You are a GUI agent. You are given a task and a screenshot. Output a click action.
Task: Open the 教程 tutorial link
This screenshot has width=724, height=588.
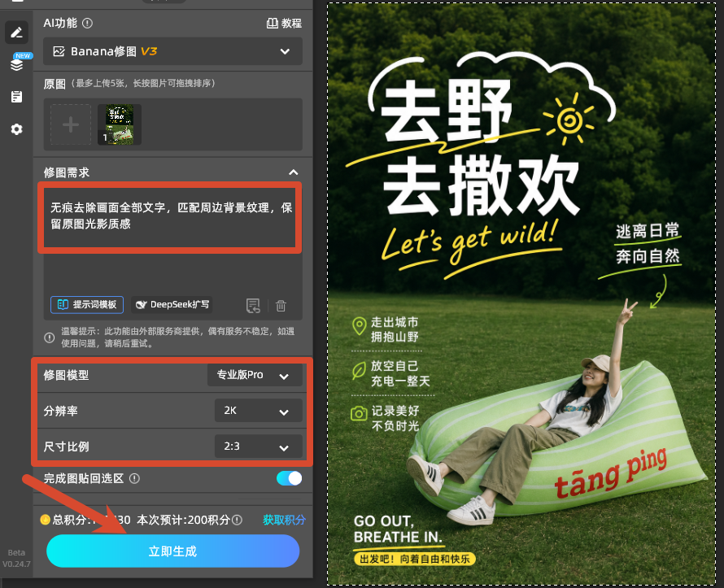284,23
